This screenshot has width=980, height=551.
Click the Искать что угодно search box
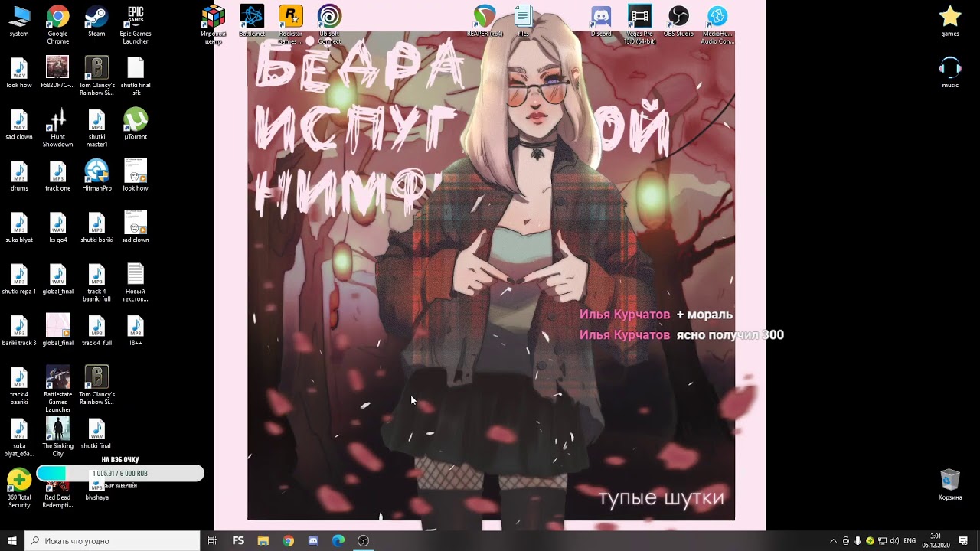113,541
